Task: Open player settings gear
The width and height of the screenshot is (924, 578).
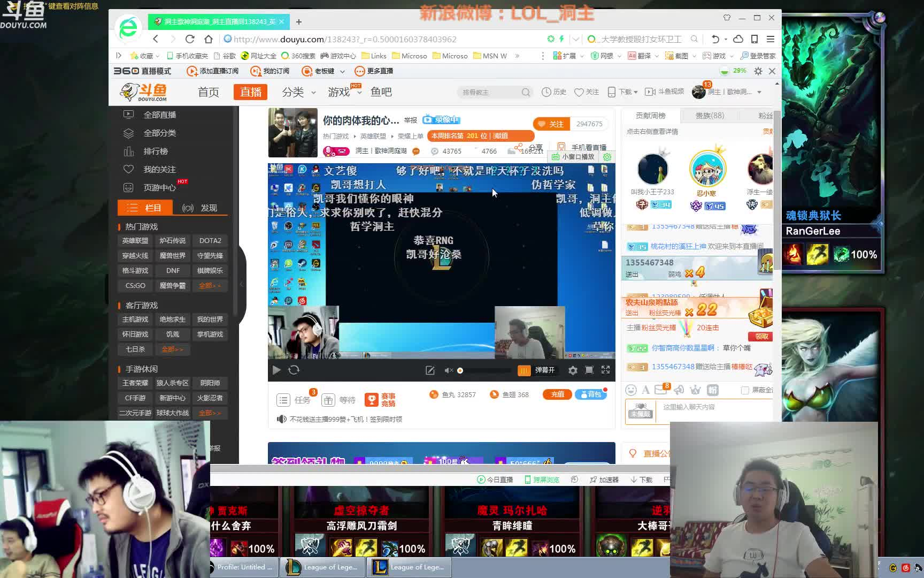Action: pos(573,370)
